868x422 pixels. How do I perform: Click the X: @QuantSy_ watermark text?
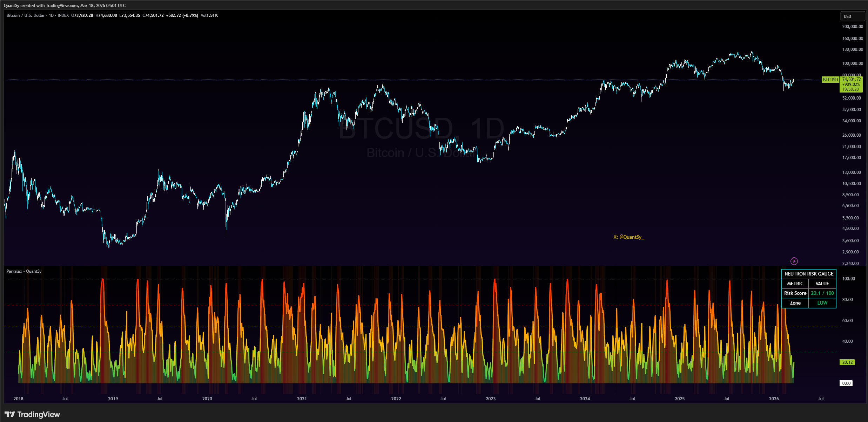628,237
